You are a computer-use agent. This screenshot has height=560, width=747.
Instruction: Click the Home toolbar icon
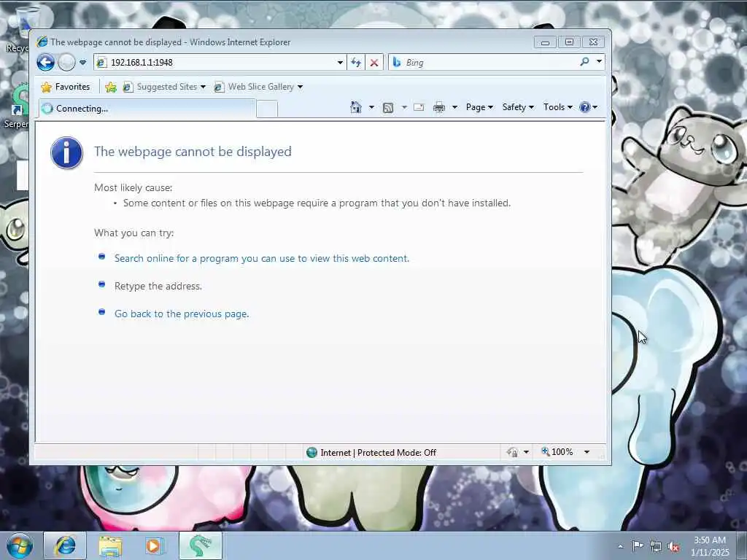(x=356, y=107)
